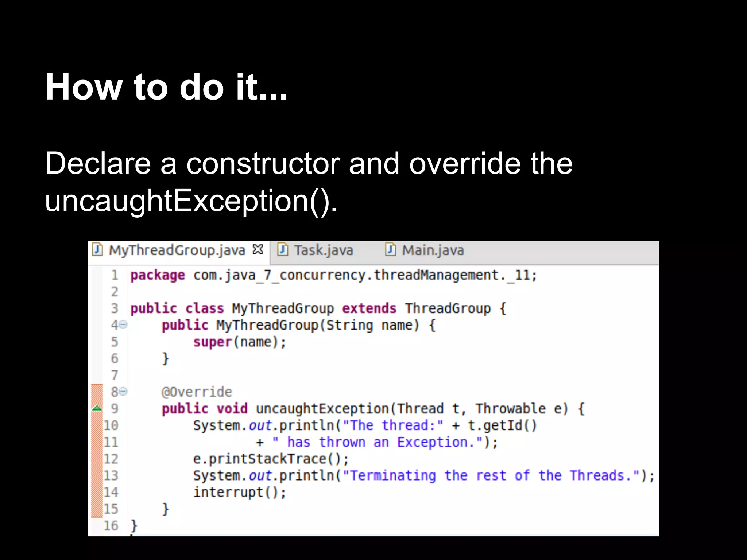Click 'uncaughtException' method name on line 9
This screenshot has width=747, height=560.
click(323, 409)
